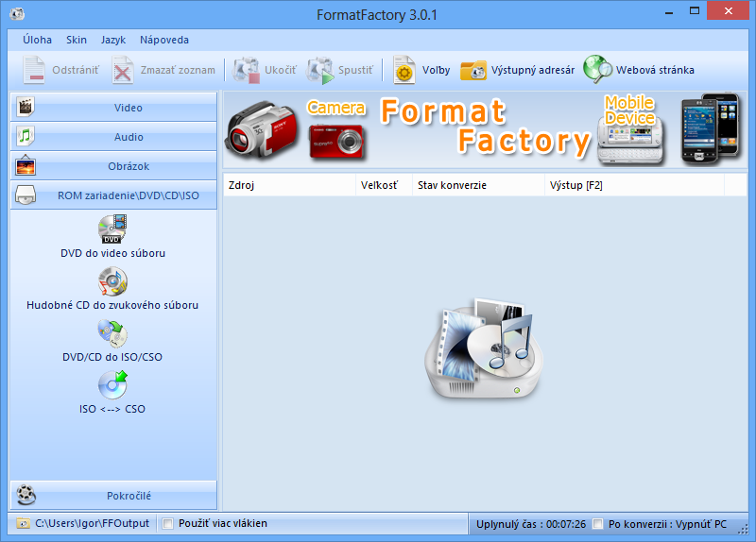Expand the Audio section header
This screenshot has width=756, height=542.
coord(113,137)
